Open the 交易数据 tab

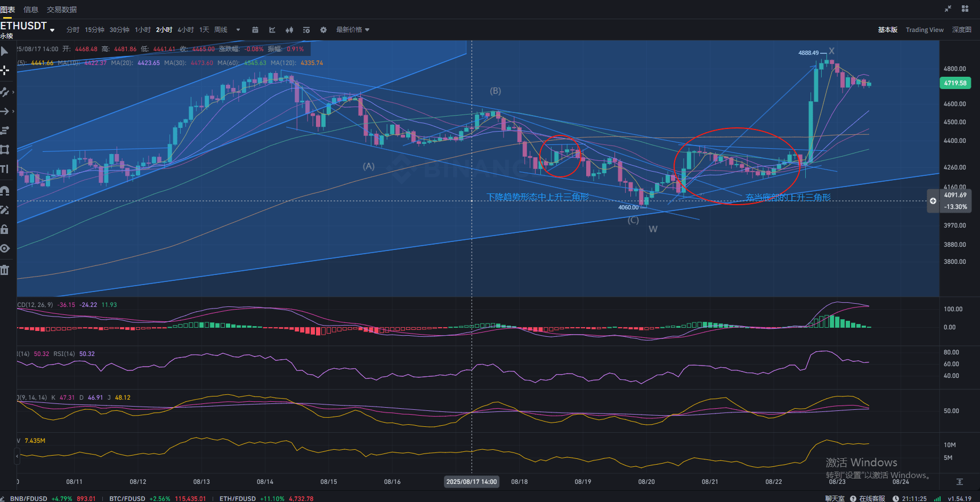(62, 10)
